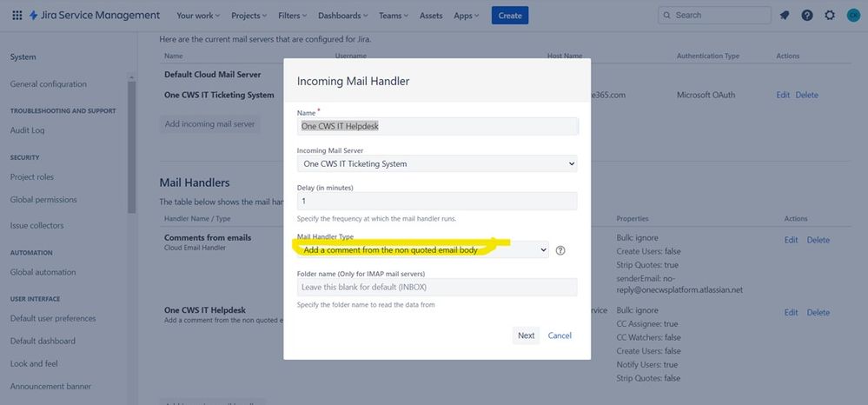Viewport: 868px width, 405px height.
Task: Expand the Teams menu
Action: point(394,16)
